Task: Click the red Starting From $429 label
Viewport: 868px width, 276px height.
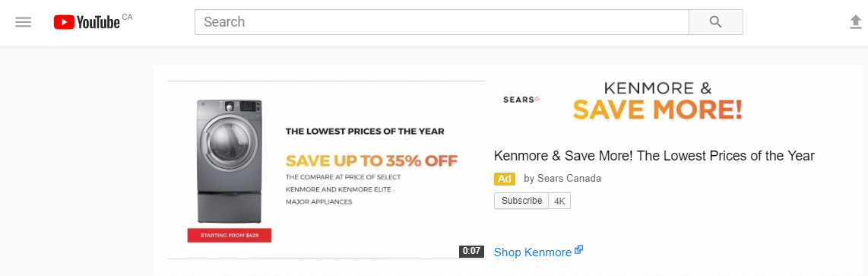Action: coord(230,236)
